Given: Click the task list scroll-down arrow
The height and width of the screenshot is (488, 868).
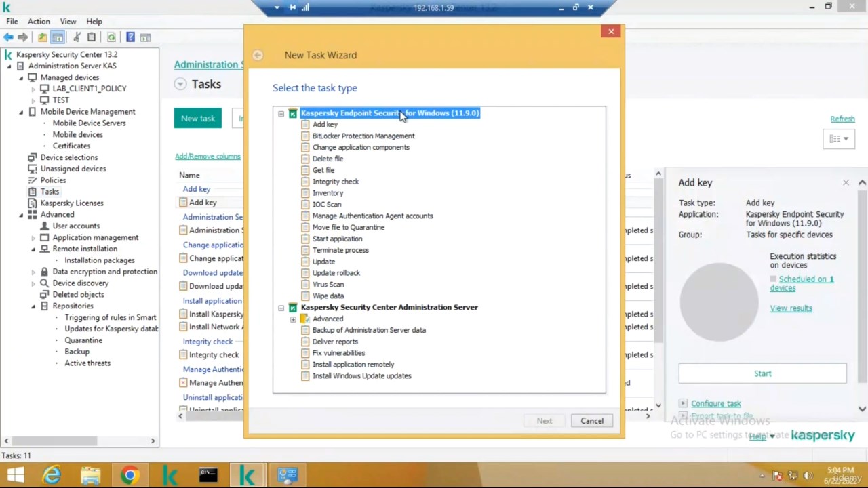Looking at the screenshot, I should [x=658, y=406].
